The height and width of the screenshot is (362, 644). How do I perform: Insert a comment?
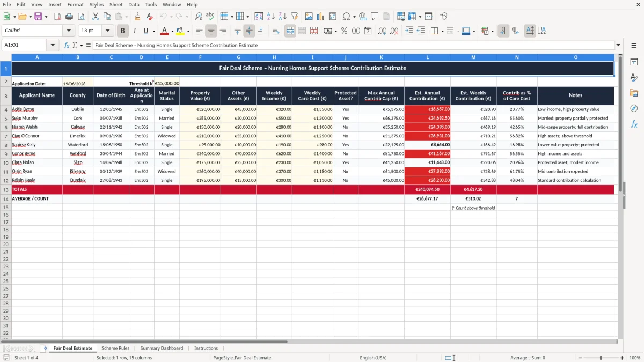375,17
